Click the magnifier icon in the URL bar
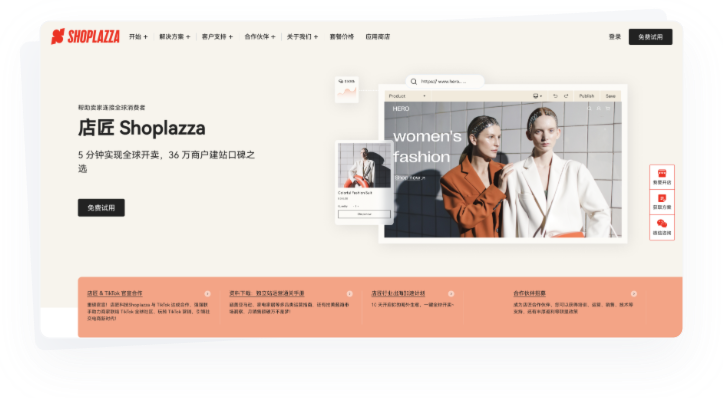This screenshot has width=723, height=398. pyautogui.click(x=414, y=82)
